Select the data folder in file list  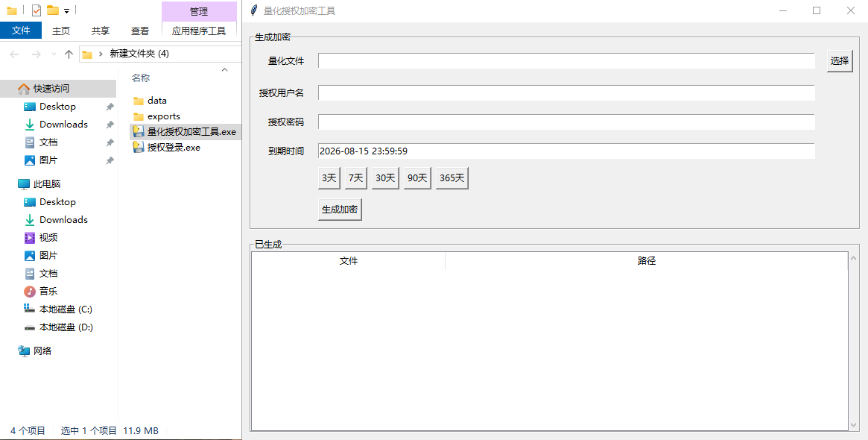[x=156, y=101]
